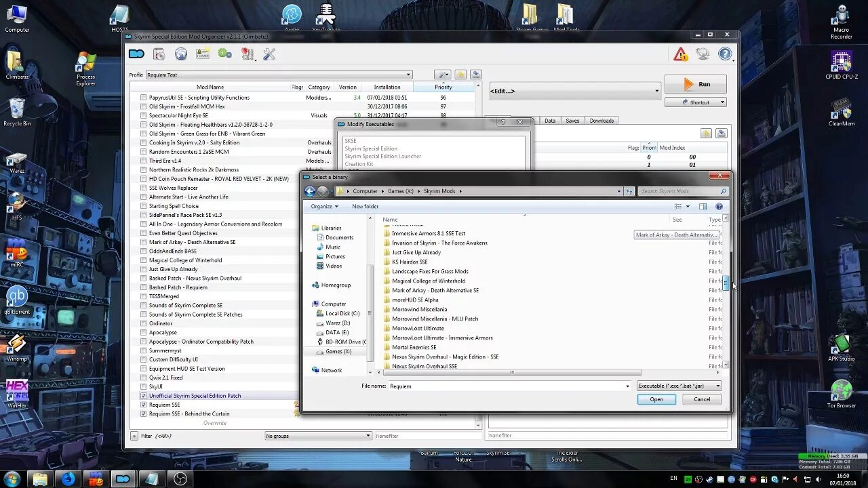Open the Tools puzzle-piece toolbar icon

248,54
